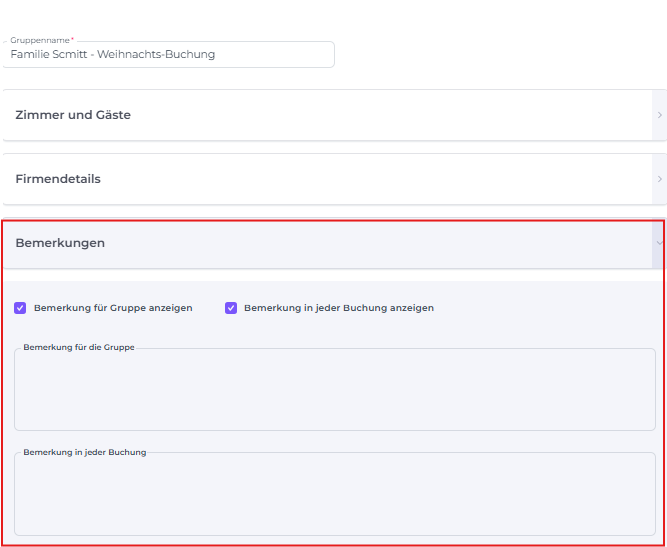Click the 'Gruppenname' field label
This screenshot has height=547, width=667.
pos(40,40)
